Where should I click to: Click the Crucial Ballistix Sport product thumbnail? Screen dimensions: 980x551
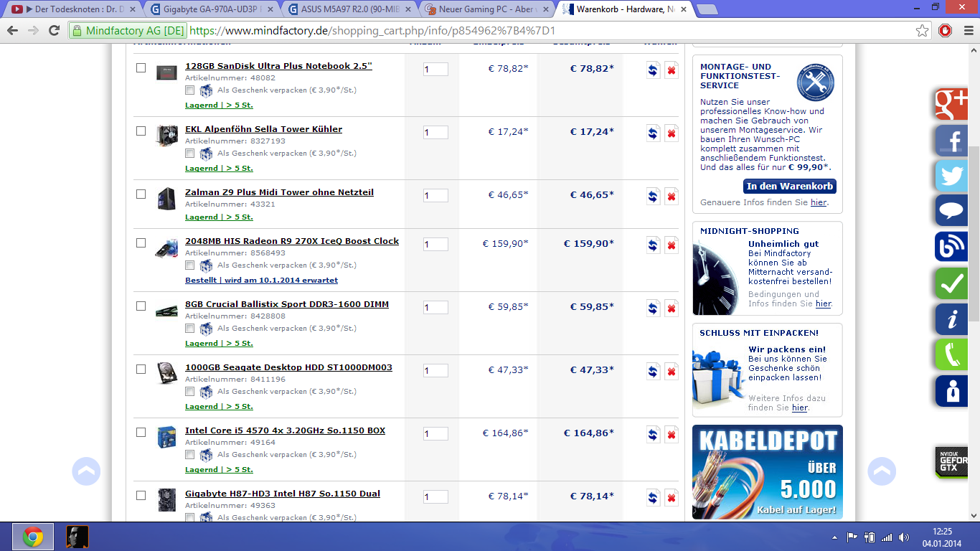pos(166,311)
